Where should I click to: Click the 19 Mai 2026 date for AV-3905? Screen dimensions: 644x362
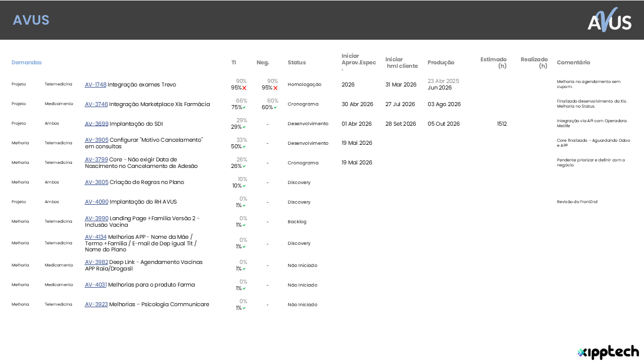357,143
